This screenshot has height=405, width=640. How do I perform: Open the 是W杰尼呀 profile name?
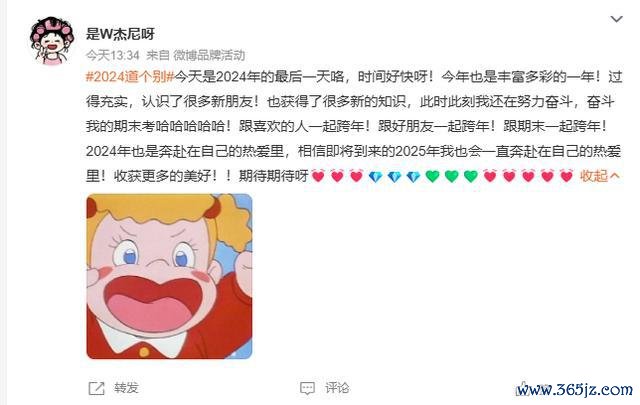pyautogui.click(x=120, y=34)
